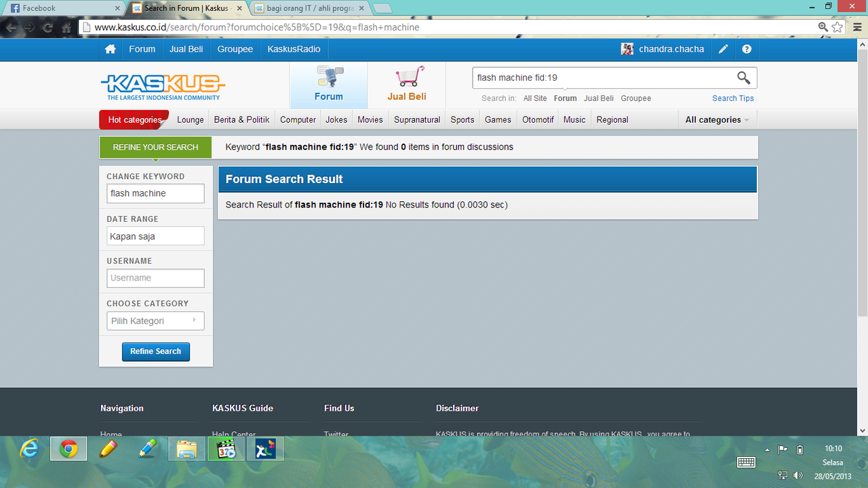Open Jokes category
868x488 pixels.
[x=336, y=120]
